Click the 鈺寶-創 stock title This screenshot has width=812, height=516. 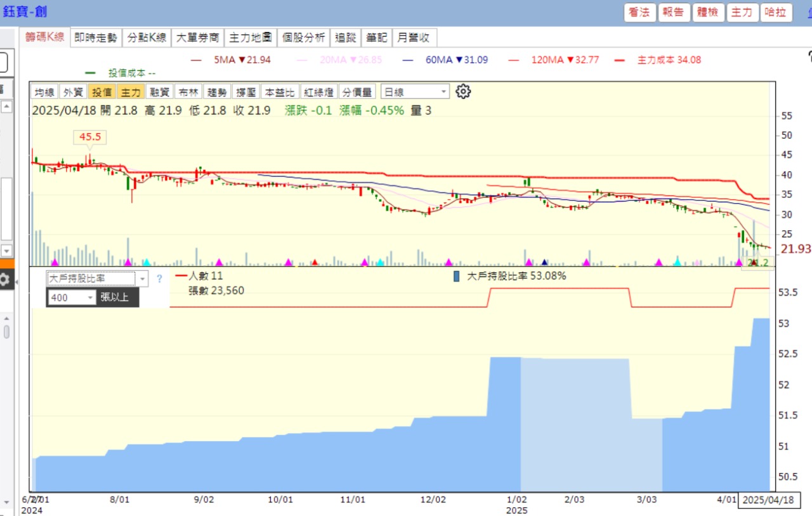coord(24,11)
